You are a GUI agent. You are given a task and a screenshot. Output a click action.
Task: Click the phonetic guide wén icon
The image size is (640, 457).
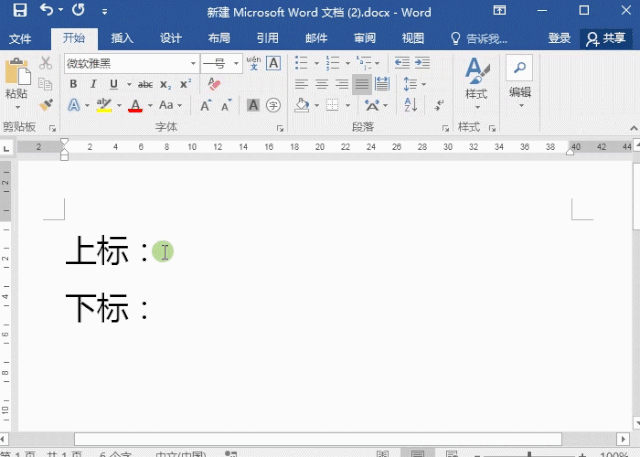click(254, 63)
